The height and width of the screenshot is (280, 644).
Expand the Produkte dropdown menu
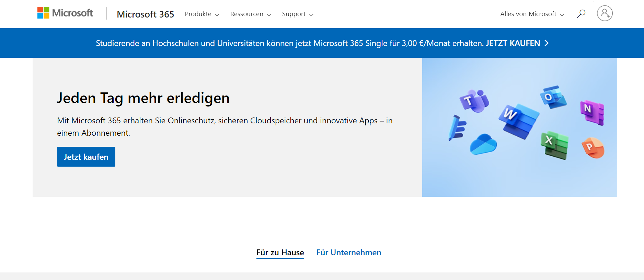[x=202, y=14]
